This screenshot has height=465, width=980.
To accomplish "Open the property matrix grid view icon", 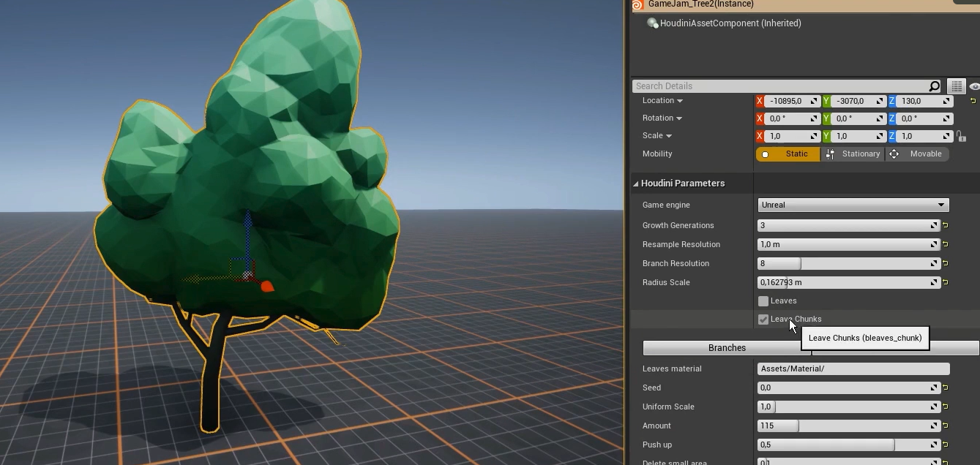I will coord(957,86).
